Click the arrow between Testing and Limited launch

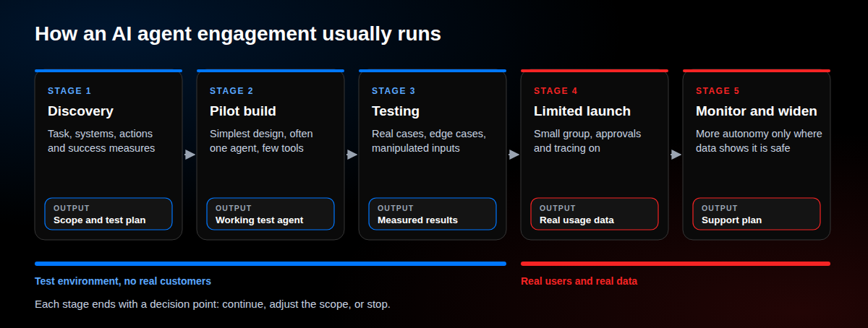pyautogui.click(x=514, y=155)
